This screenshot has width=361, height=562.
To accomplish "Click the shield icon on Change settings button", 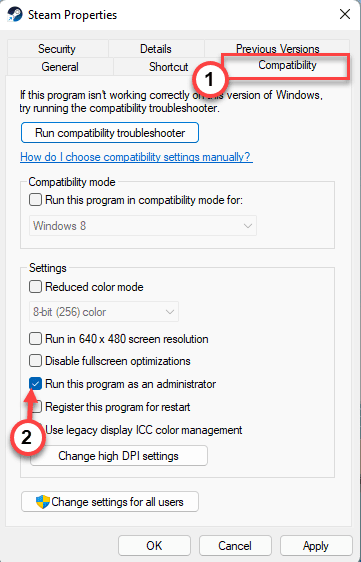I will coord(43,501).
